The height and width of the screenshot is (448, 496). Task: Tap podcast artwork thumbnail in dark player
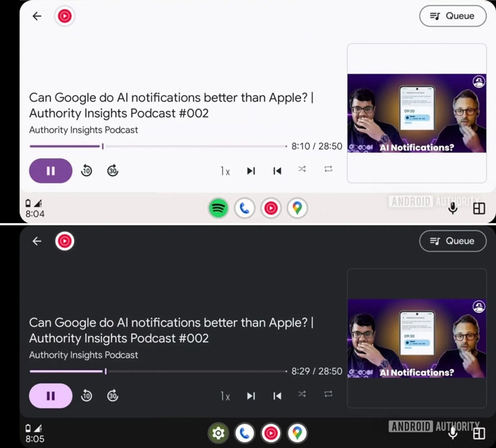point(417,338)
